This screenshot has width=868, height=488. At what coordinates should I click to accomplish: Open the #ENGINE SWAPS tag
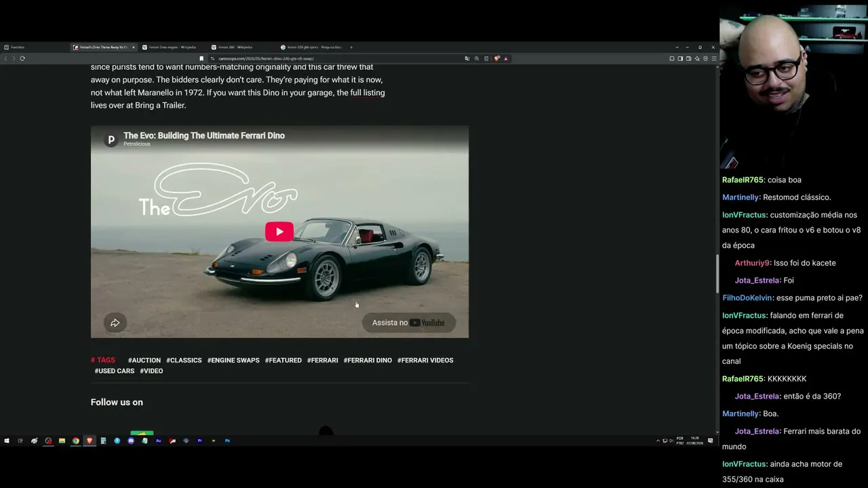tap(233, 361)
